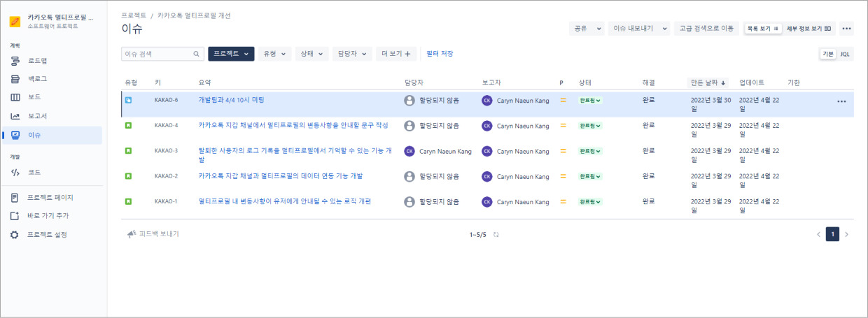
Task: Click the refresh icon next to 1~5/5
Action: coord(496,235)
